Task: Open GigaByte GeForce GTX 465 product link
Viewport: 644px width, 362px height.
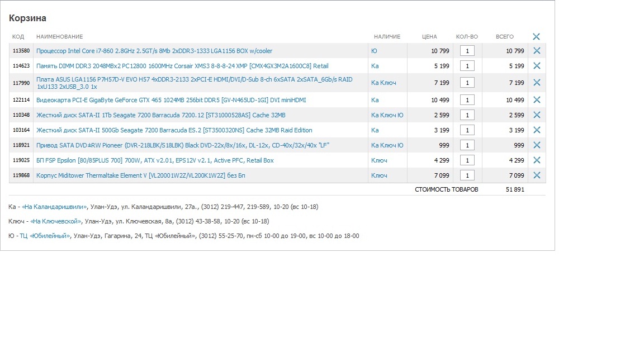Action: [171, 100]
